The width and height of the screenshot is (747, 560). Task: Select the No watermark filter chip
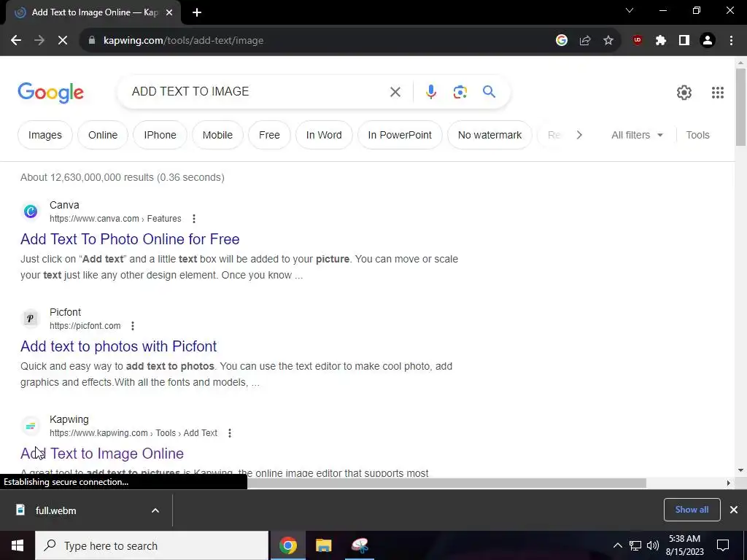[489, 135]
